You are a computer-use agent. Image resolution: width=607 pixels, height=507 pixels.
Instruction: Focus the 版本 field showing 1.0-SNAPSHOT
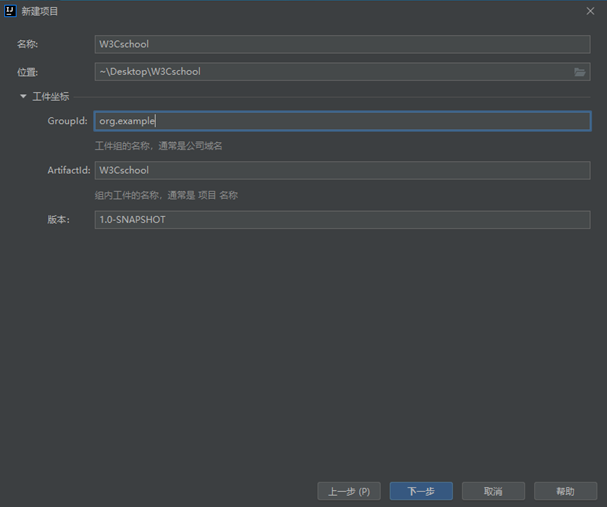[x=340, y=219]
